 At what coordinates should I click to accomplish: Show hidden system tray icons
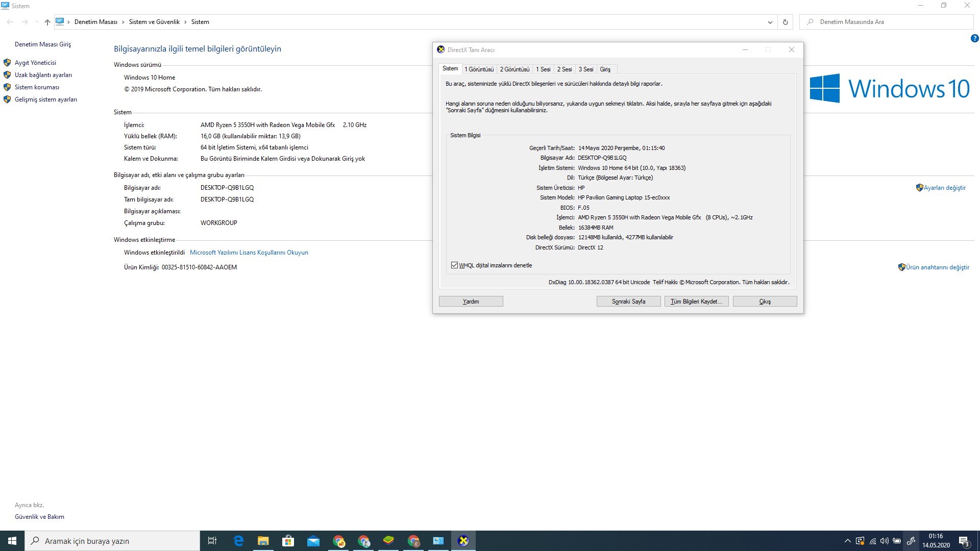[x=847, y=541]
